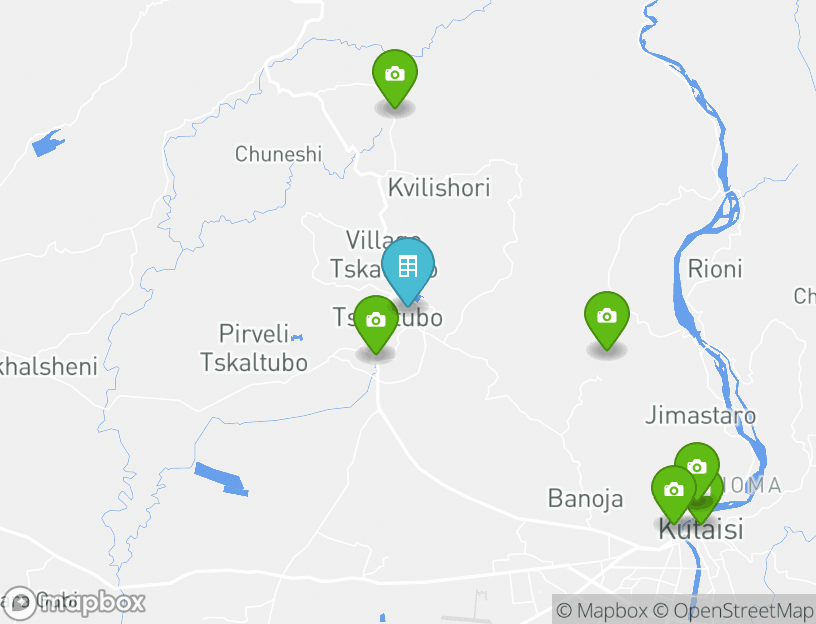Screen dimensions: 816x624
Task: Click the Mapbox logo
Action: point(73,603)
